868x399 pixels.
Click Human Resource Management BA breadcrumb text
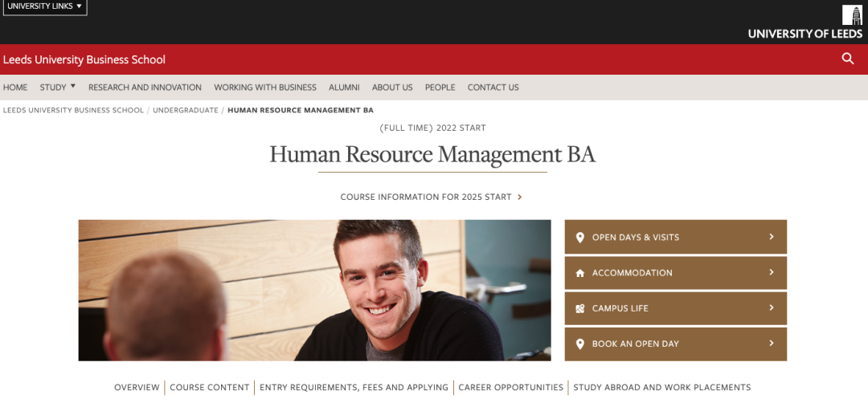click(301, 110)
